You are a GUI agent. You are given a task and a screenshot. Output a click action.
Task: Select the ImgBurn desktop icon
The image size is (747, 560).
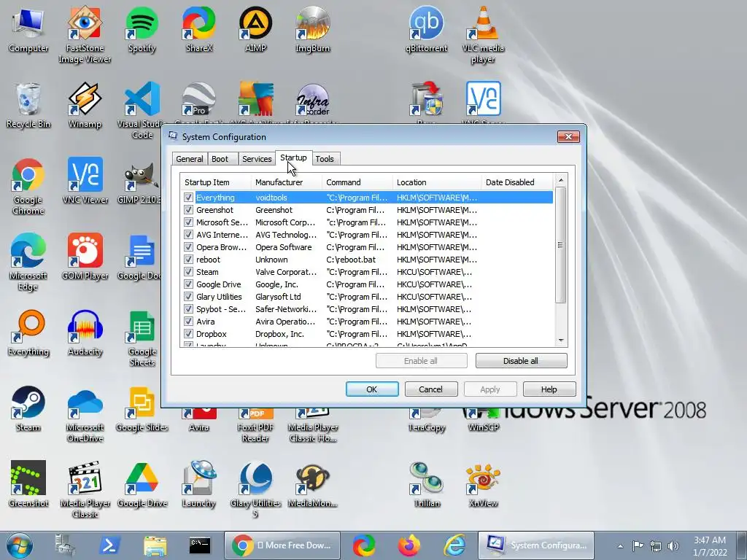point(312,29)
